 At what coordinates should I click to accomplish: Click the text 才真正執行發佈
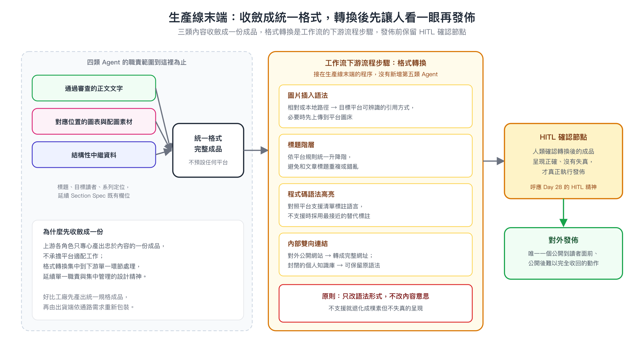563,172
